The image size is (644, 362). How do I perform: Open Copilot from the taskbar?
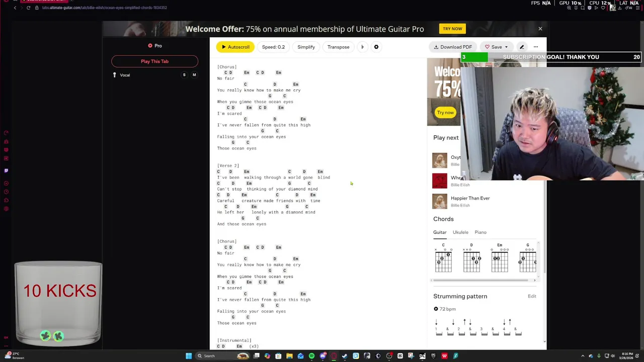click(x=267, y=356)
